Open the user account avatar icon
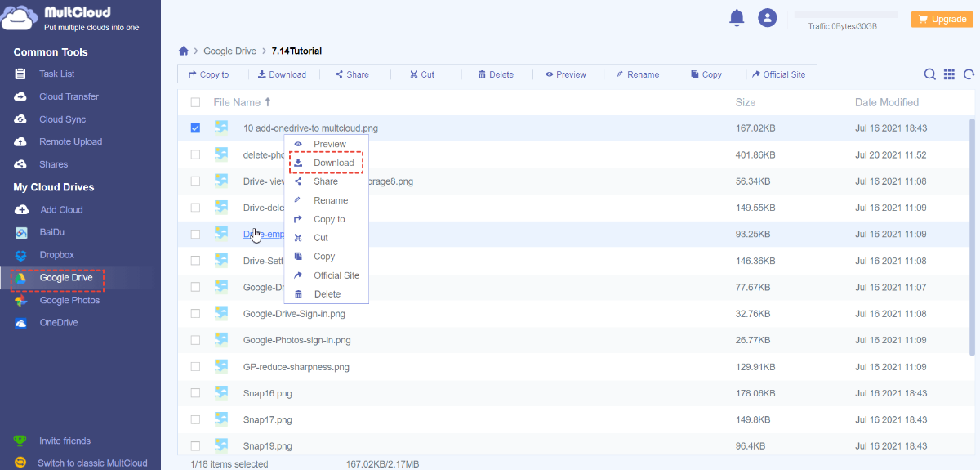Screen dimensions: 980x470 [767, 18]
